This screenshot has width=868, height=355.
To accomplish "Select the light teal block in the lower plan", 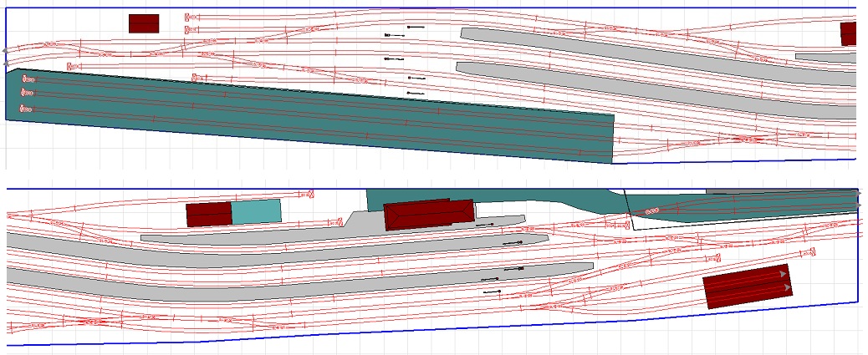I will point(256,211).
